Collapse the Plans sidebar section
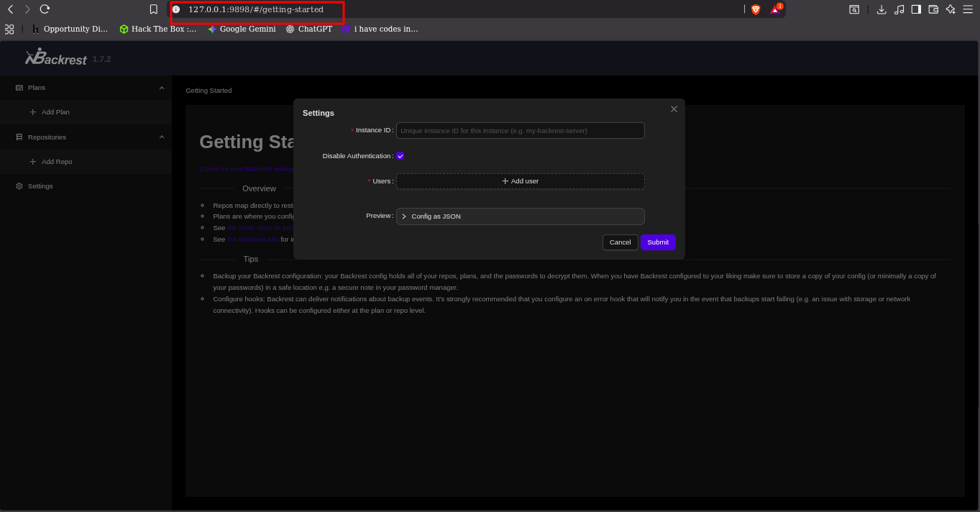Screen dimensions: 980x512 coord(161,88)
